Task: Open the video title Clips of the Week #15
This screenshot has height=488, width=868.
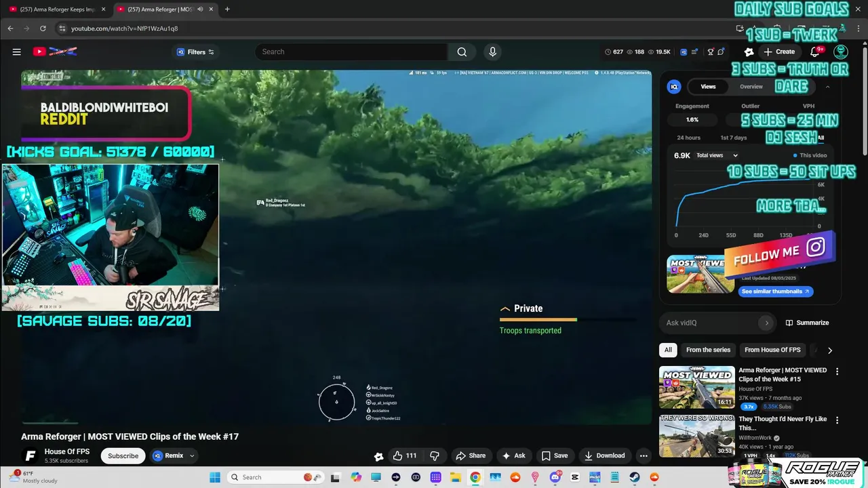Action: (783, 375)
